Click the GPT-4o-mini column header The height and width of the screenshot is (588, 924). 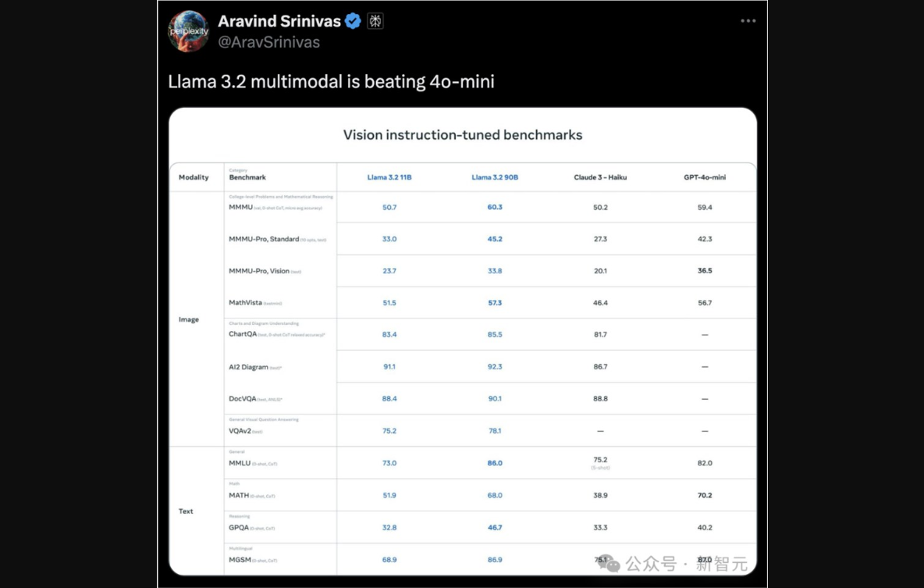704,177
